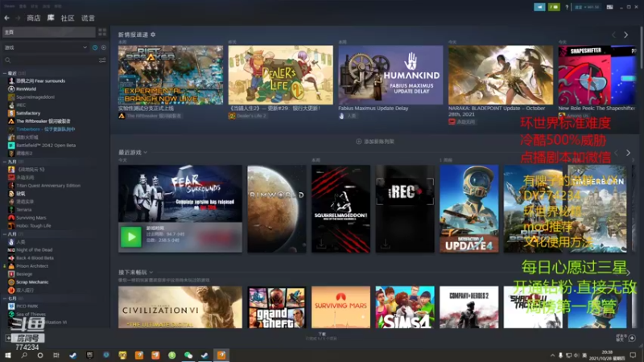Click the grid view icon beside the home field
The width and height of the screenshot is (644, 362).
point(102,31)
